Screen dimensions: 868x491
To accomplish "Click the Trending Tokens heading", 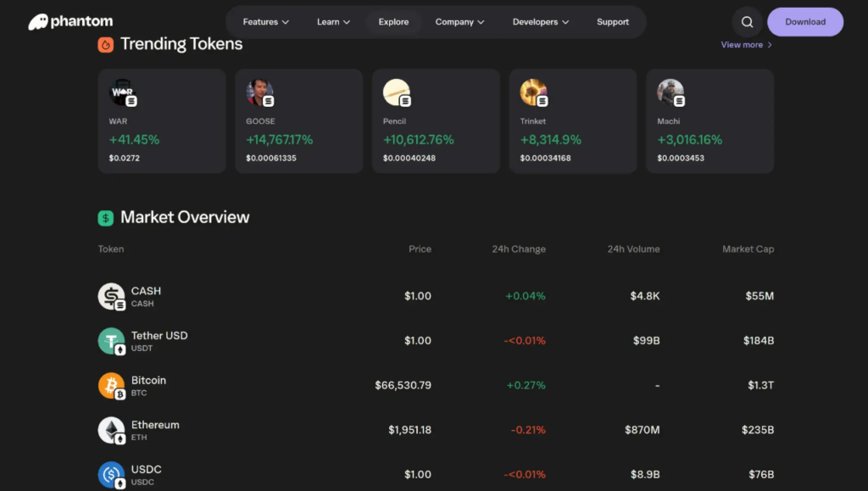I will point(181,44).
